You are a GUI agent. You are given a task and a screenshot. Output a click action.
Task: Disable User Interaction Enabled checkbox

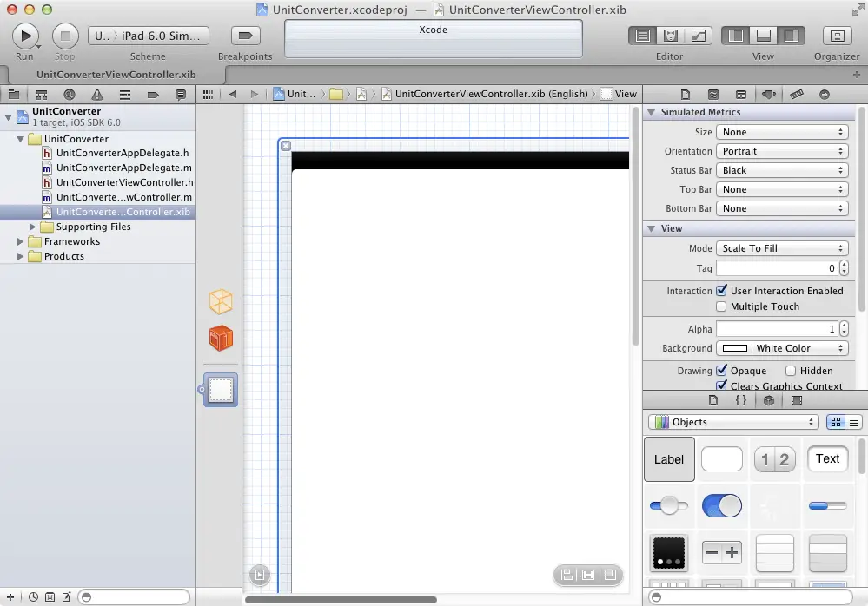pos(721,291)
